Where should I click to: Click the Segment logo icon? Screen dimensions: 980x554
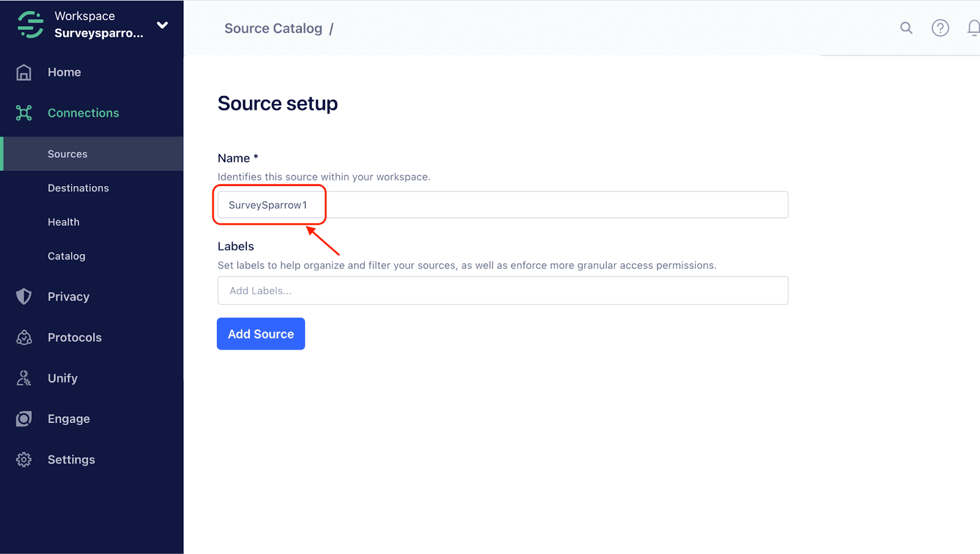[x=30, y=25]
